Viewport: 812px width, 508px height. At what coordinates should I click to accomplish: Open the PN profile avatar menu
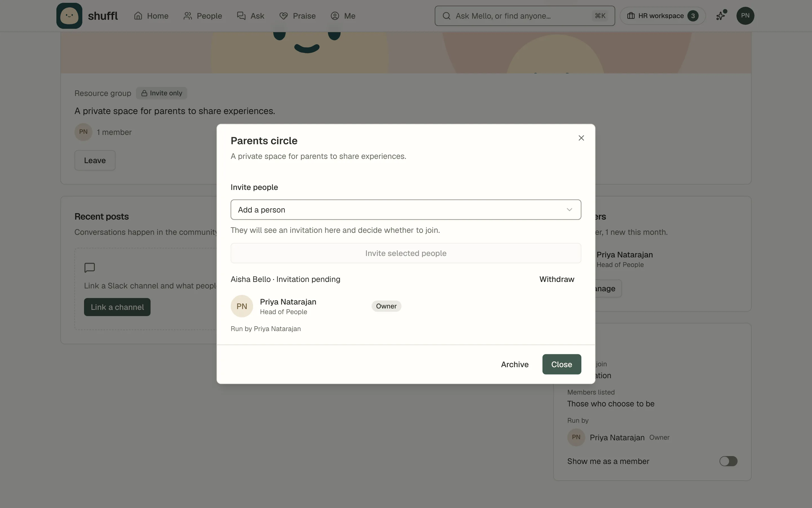[x=745, y=16]
